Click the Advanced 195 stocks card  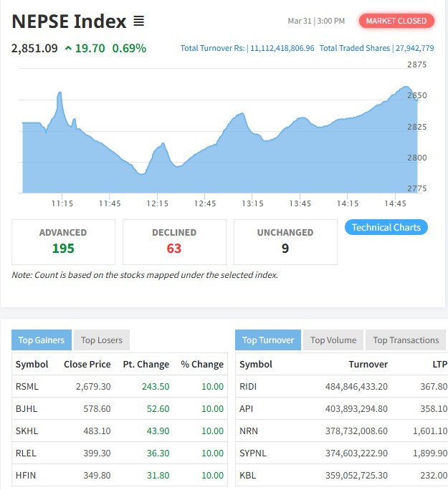tap(63, 241)
